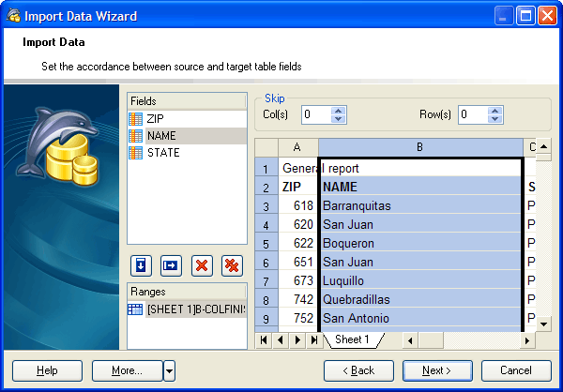The height and width of the screenshot is (392, 563).
Task: Switch to the Sheet 1 tab
Action: [x=354, y=339]
